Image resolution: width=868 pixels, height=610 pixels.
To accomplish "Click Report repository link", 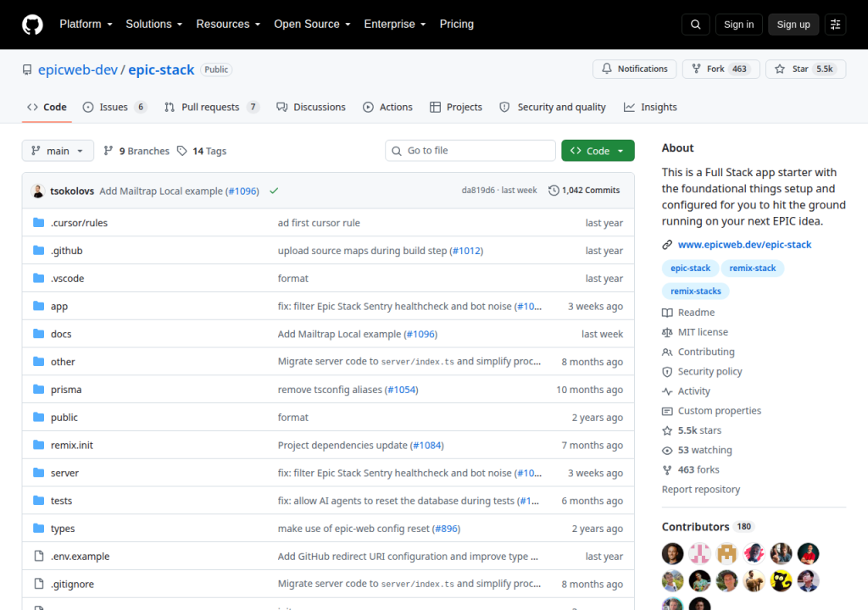I will tap(701, 490).
